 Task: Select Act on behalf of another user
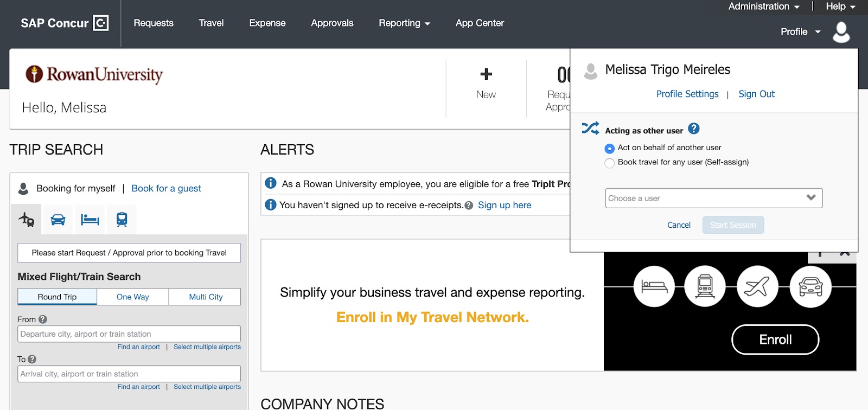click(x=610, y=148)
